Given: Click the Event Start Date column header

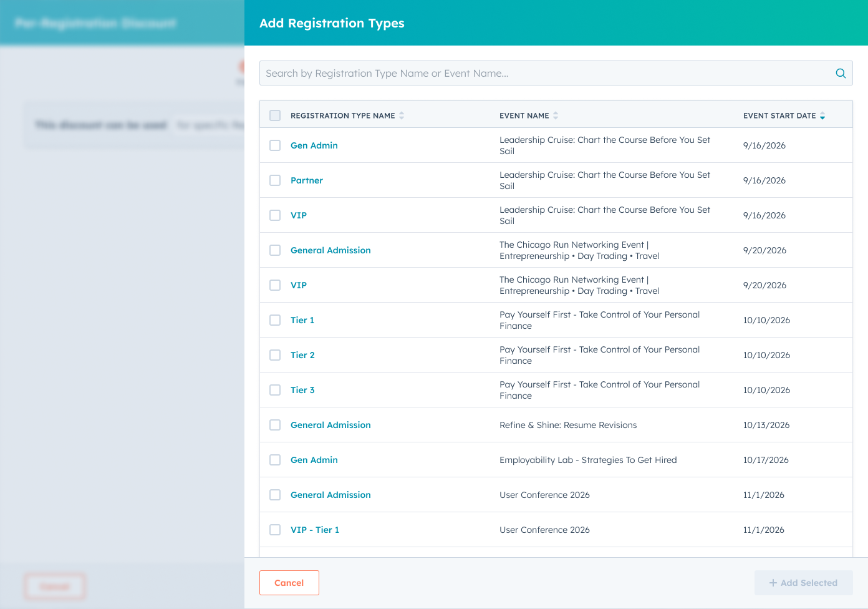Looking at the screenshot, I should click(779, 115).
